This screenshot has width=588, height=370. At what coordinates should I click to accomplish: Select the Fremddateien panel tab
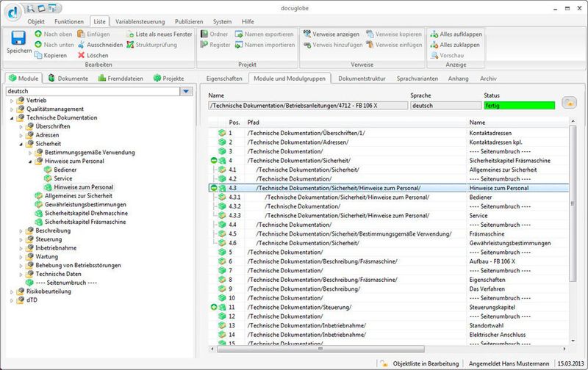[x=118, y=78]
